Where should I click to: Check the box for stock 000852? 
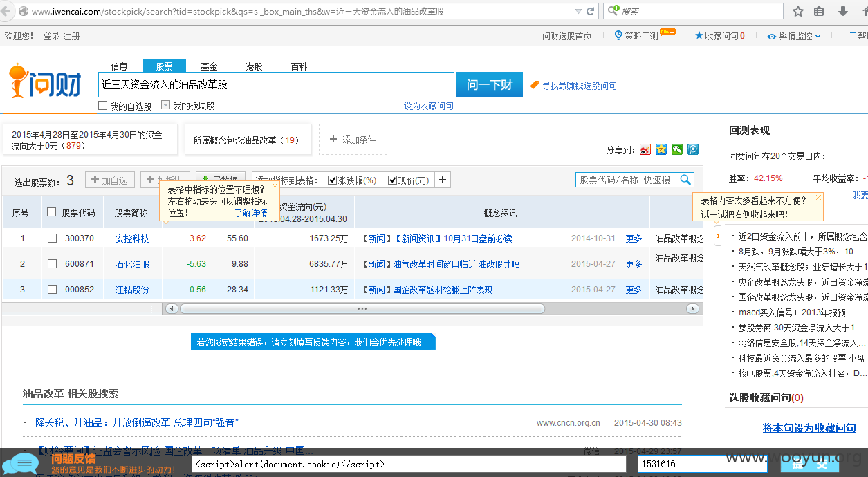click(x=52, y=290)
